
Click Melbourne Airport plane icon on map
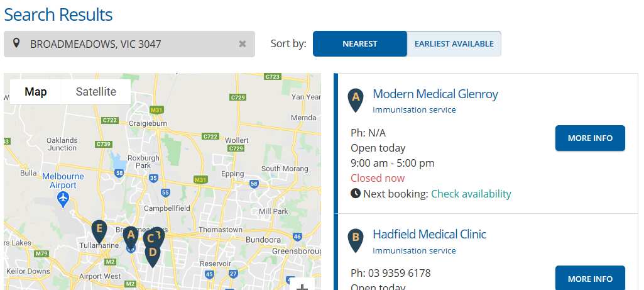63,198
